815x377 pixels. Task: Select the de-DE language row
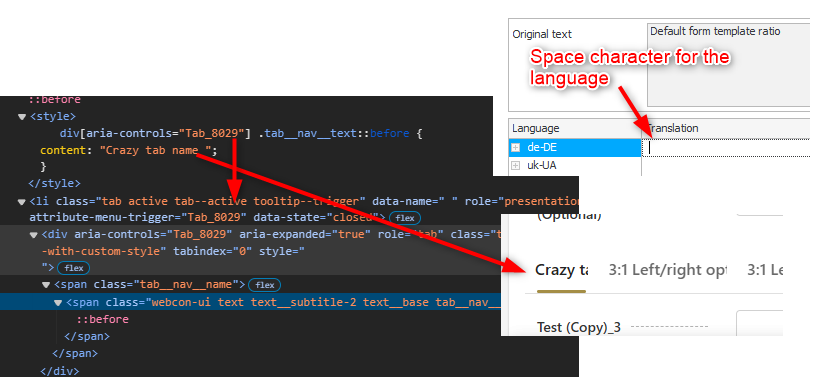click(x=575, y=148)
